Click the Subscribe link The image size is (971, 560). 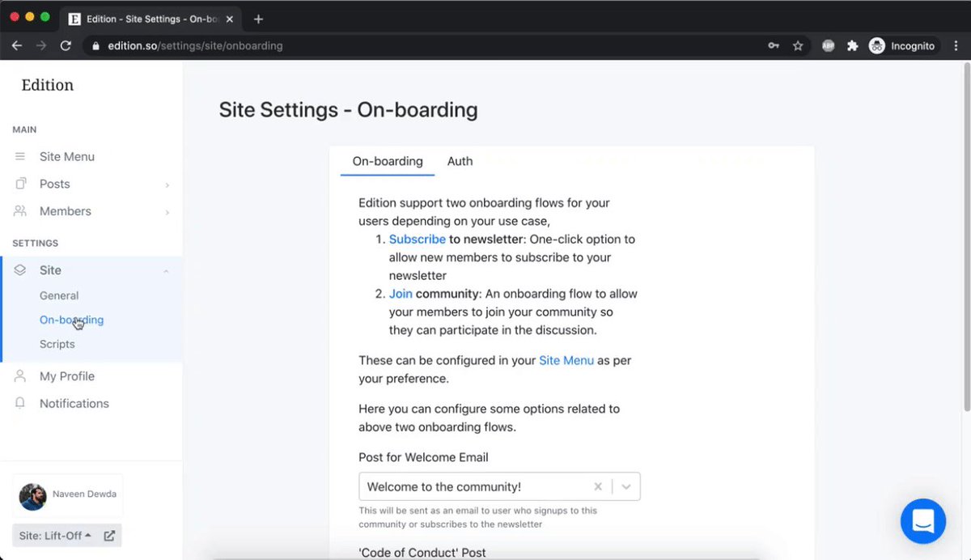coord(418,240)
